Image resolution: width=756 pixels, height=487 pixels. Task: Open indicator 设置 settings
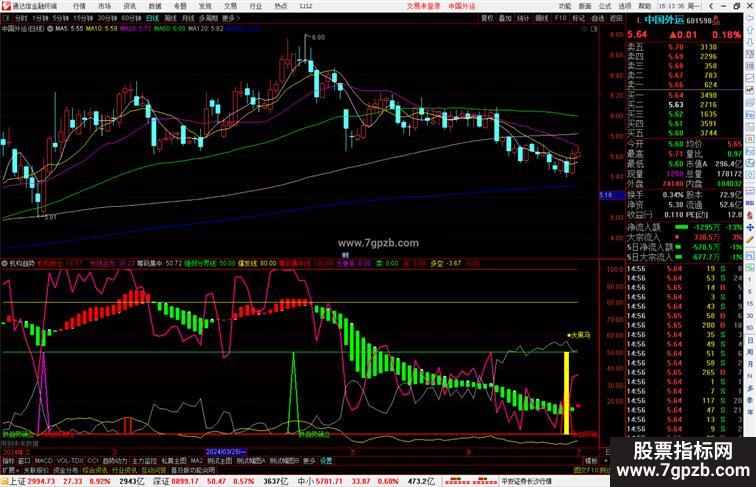(326, 461)
